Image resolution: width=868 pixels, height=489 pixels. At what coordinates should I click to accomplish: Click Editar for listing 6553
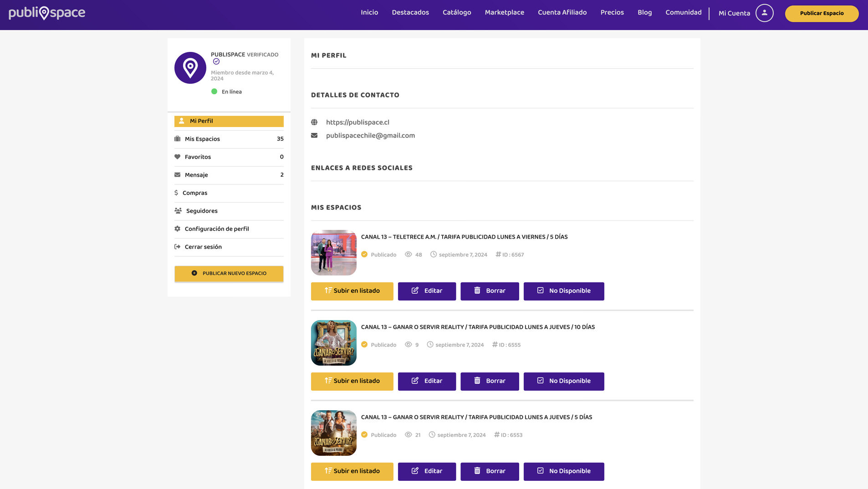coord(427,471)
